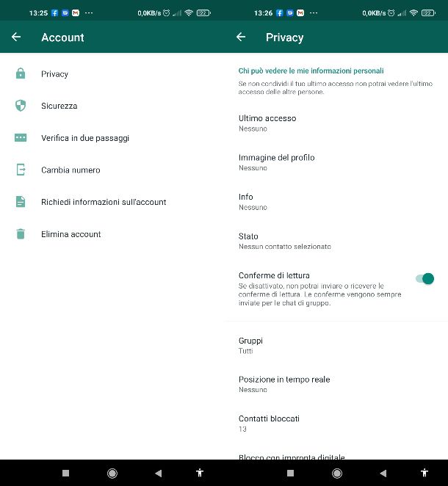The width and height of the screenshot is (448, 486).
Task: Tap the Cambia numero icon
Action: click(x=21, y=170)
